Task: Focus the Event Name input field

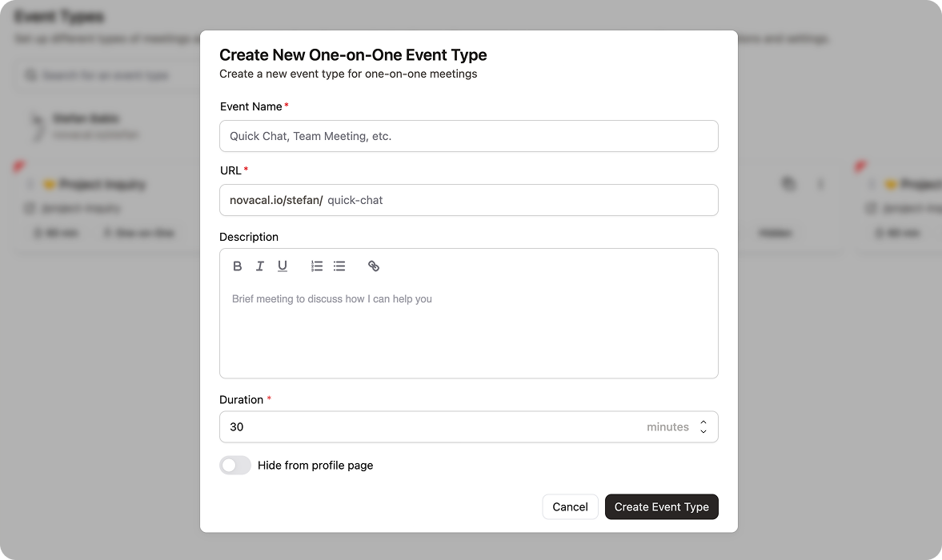Action: 468,136
